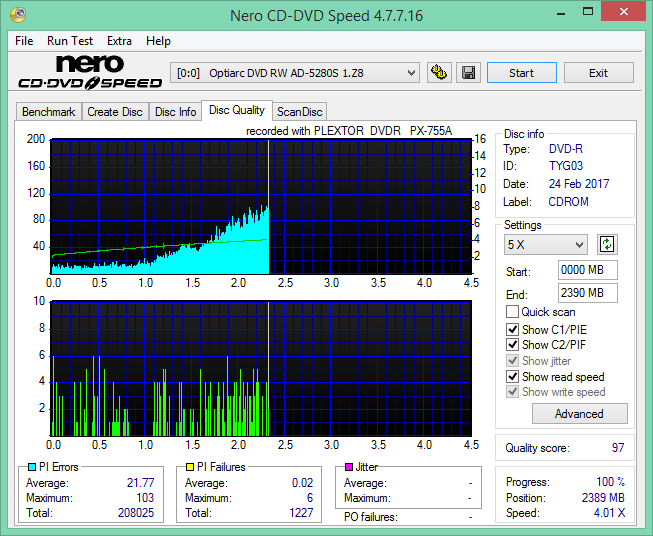
Task: Click the PI Failures lower graph
Action: (x=261, y=369)
